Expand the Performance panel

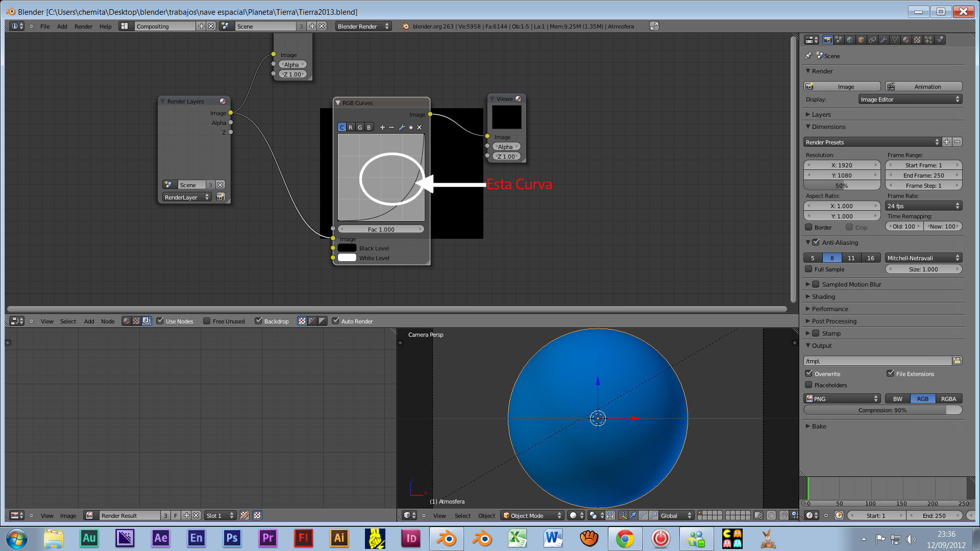[830, 309]
